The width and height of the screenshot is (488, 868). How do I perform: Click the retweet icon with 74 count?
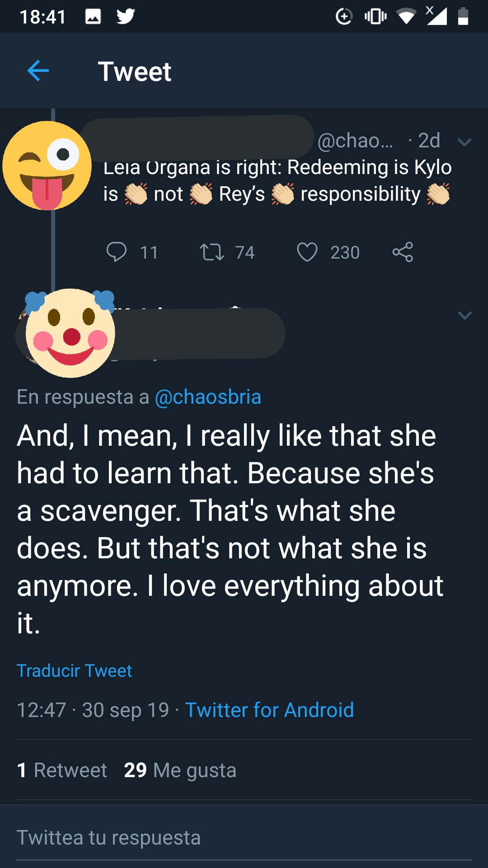[x=212, y=252]
